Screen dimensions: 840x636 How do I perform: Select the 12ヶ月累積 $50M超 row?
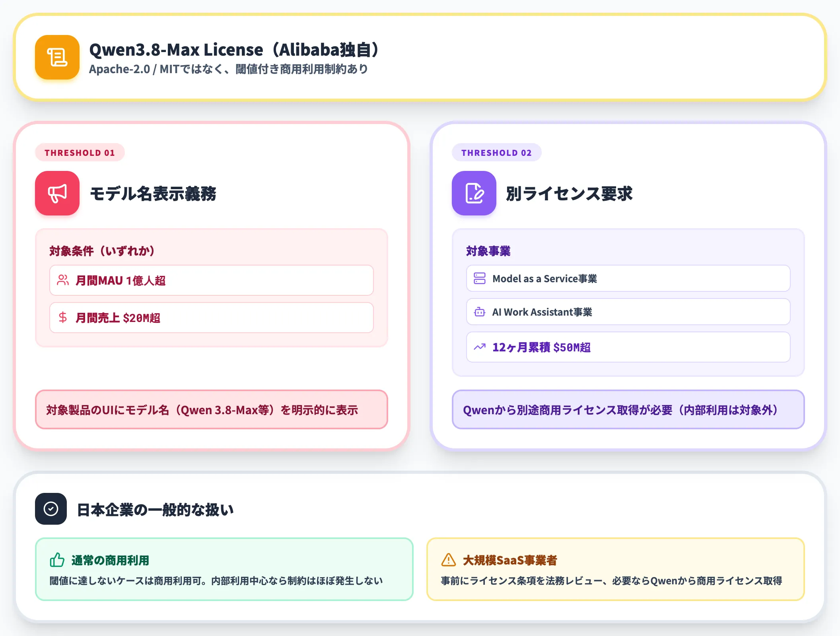point(628,347)
